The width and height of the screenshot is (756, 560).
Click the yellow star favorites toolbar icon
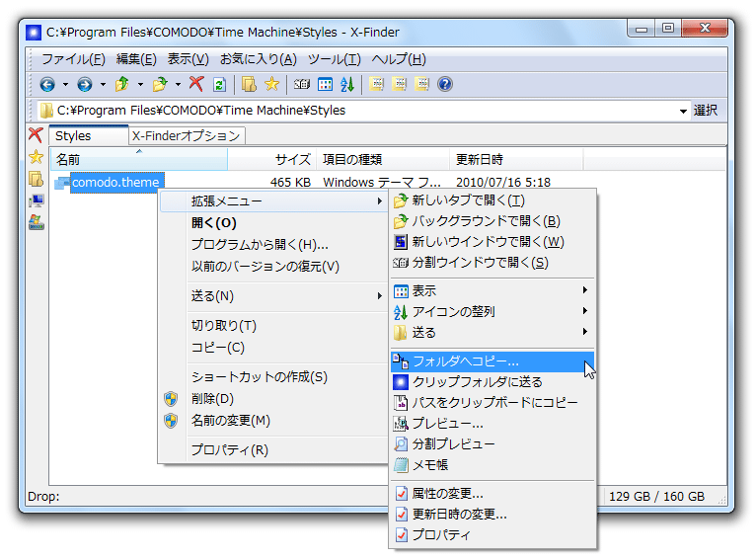click(272, 84)
